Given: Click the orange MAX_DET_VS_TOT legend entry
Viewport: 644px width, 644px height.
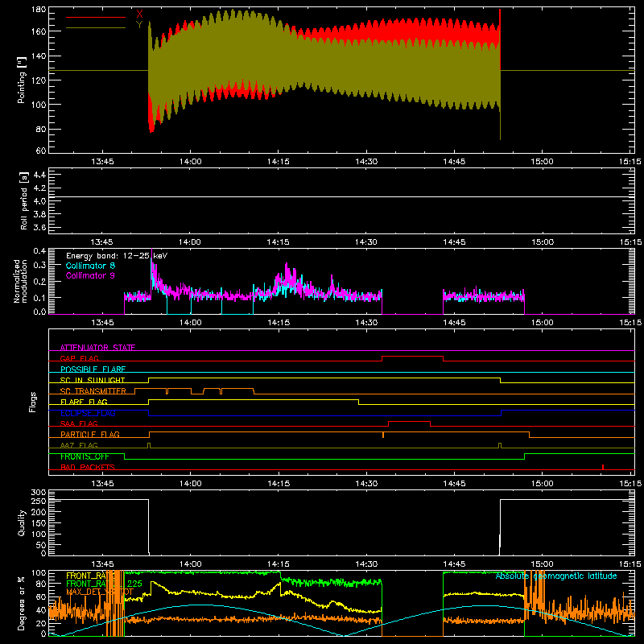Looking at the screenshot, I should tap(100, 592).
